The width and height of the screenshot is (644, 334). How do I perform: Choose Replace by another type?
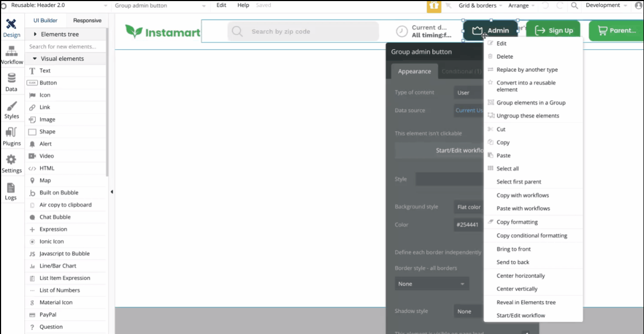[533, 69]
